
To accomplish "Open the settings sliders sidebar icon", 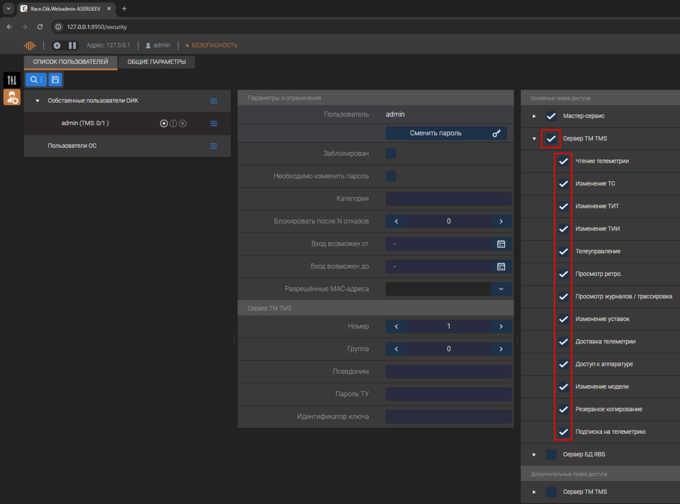I will pos(12,80).
